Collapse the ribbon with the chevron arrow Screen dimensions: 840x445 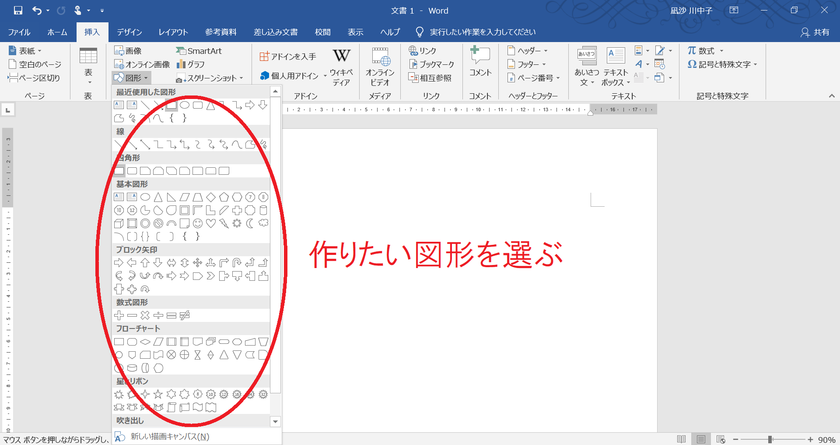coord(831,96)
